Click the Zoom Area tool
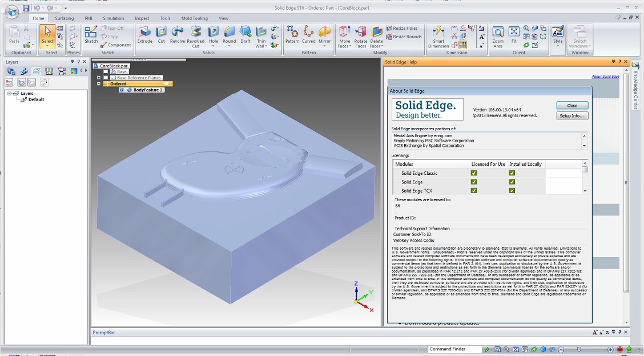The height and width of the screenshot is (356, 644). click(x=498, y=37)
